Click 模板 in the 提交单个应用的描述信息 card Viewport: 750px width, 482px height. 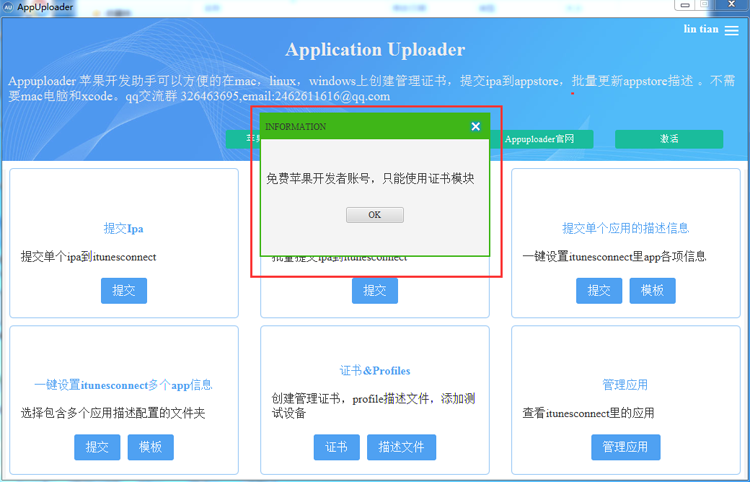pos(652,290)
